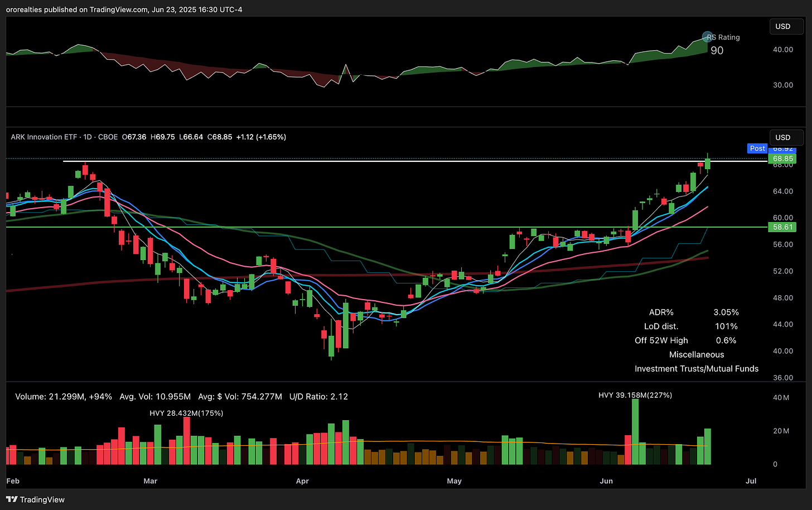Select the ARK Innovation ETF symbol title

coord(44,137)
